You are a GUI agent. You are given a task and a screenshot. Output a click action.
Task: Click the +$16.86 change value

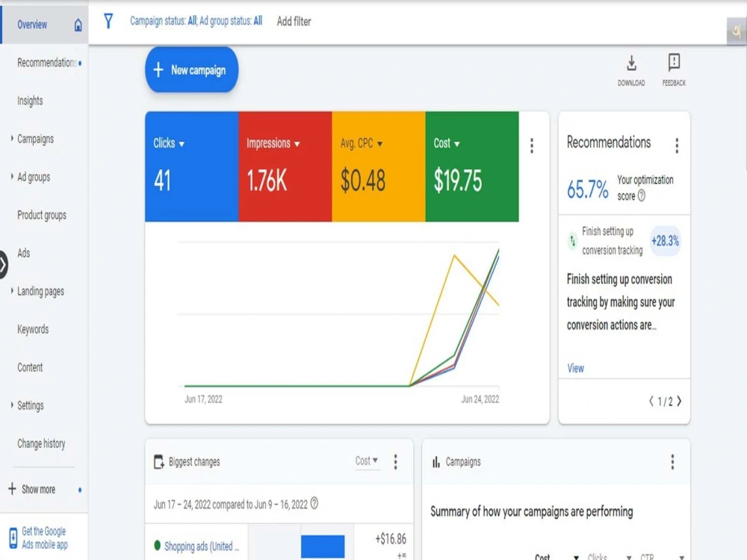[x=391, y=539]
